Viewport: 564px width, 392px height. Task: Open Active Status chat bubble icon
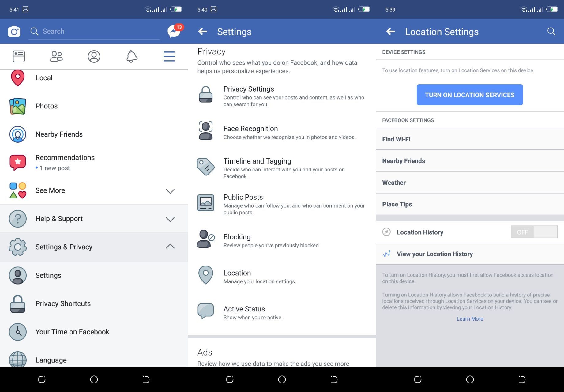(x=206, y=311)
